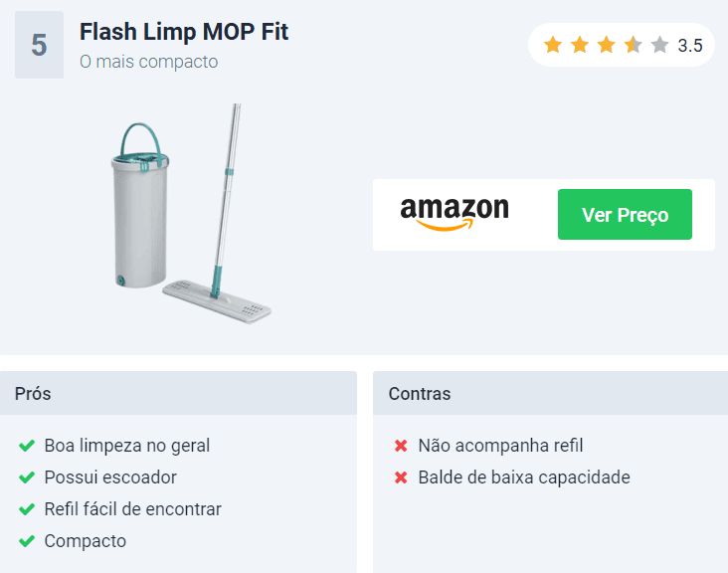Click the green check beside Boa limpeza no geral
The height and width of the screenshot is (573, 728).
27,446
